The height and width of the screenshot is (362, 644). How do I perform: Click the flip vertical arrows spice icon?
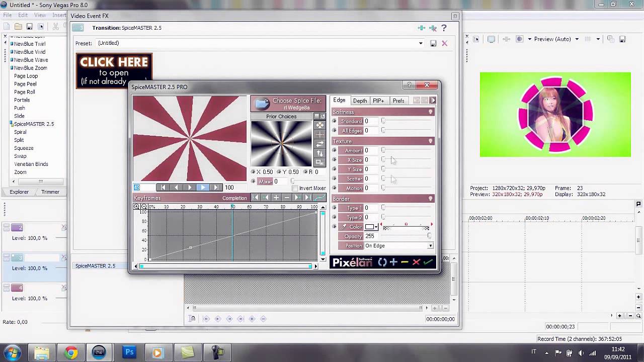click(x=319, y=153)
